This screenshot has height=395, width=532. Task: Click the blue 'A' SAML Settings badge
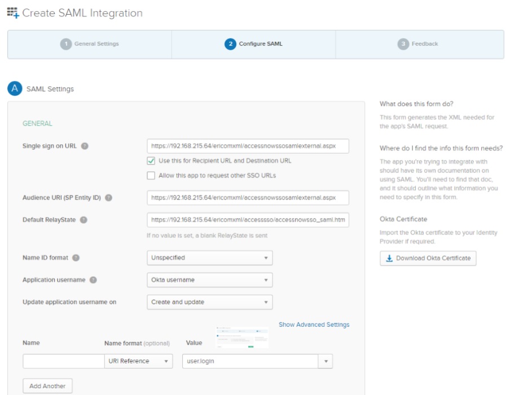tap(15, 88)
